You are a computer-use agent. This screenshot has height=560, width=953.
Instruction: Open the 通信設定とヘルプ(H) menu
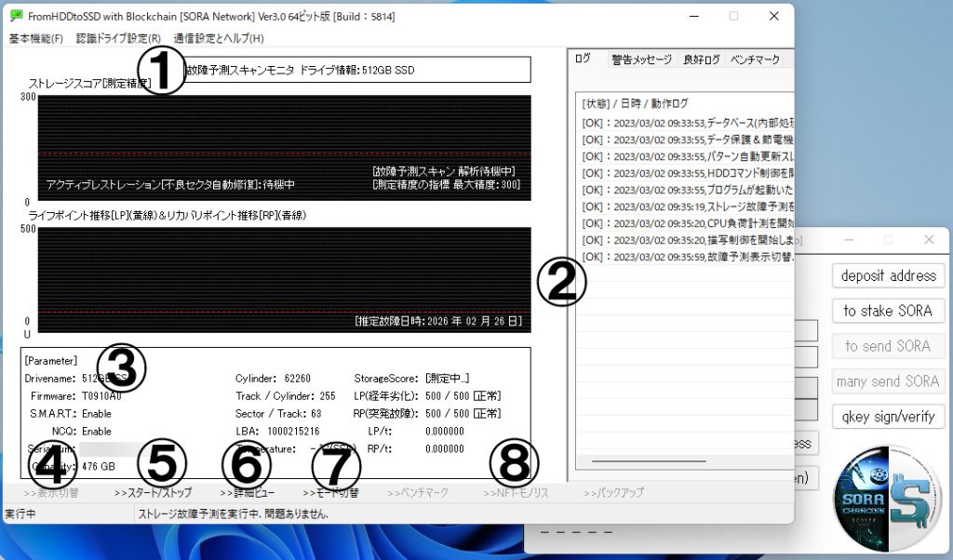219,38
